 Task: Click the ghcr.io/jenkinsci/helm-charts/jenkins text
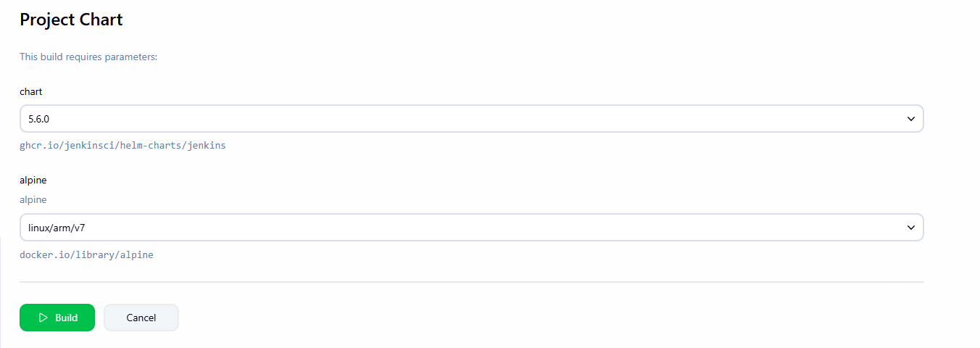(x=122, y=146)
